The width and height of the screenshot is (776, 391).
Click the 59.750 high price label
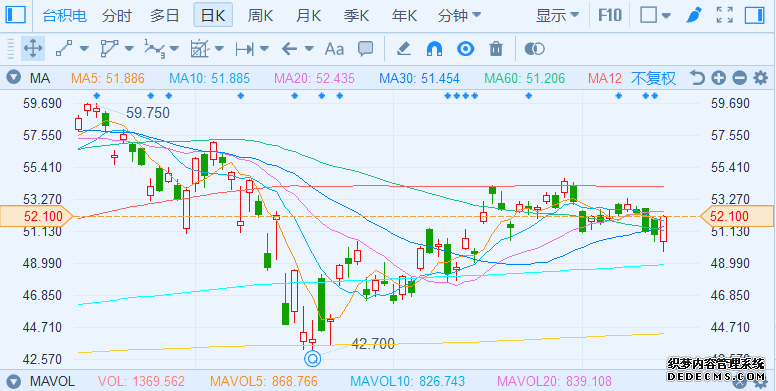point(147,113)
